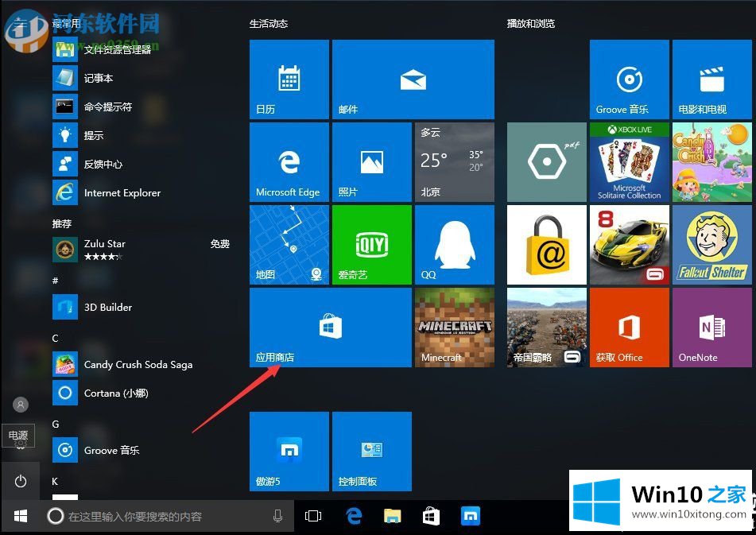Launch the 帝国霸略 game tile
This screenshot has height=535, width=756.
547,328
